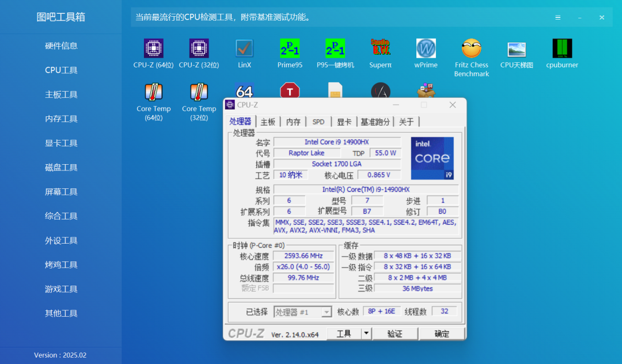Click the Intel Core i9 logo badge

point(432,158)
